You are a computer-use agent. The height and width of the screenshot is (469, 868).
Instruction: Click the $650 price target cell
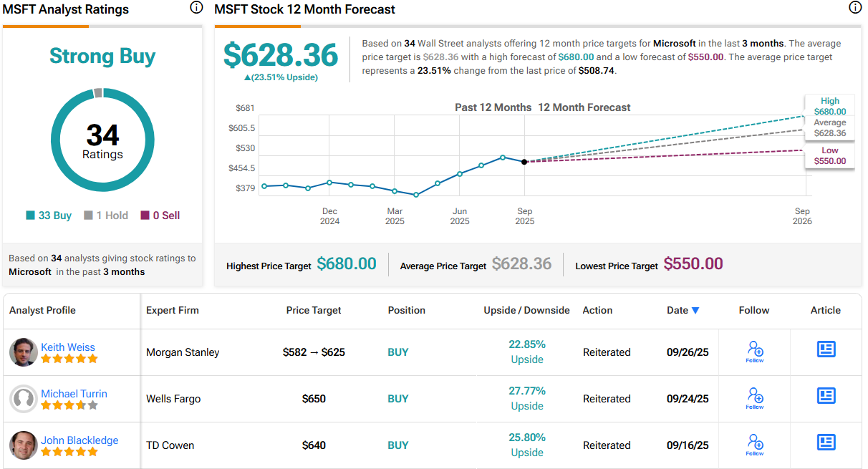(x=314, y=399)
